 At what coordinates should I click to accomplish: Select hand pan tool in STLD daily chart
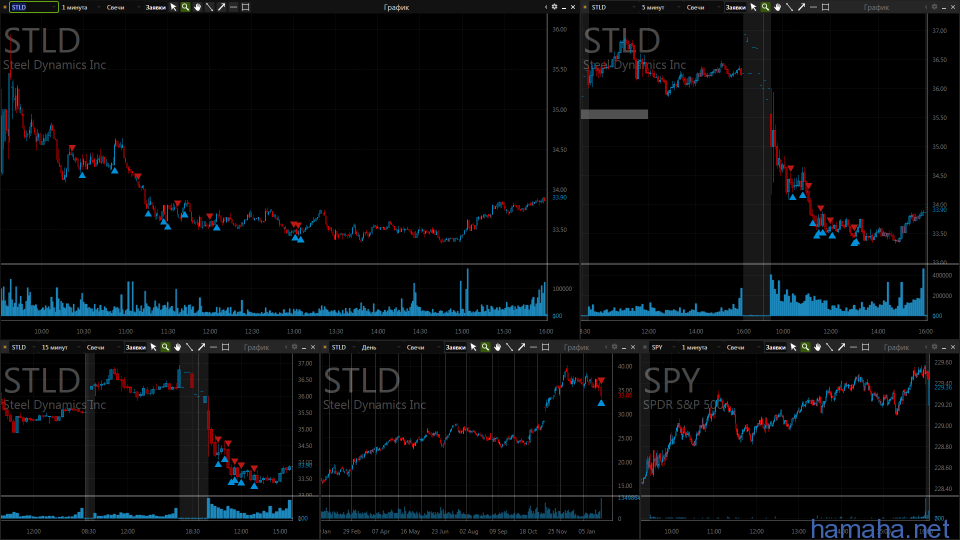click(x=498, y=347)
